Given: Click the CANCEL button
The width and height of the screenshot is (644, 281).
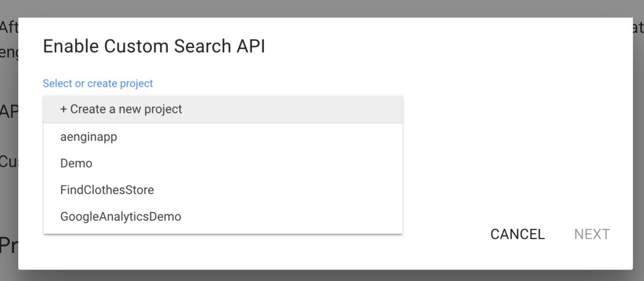Looking at the screenshot, I should coord(517,234).
